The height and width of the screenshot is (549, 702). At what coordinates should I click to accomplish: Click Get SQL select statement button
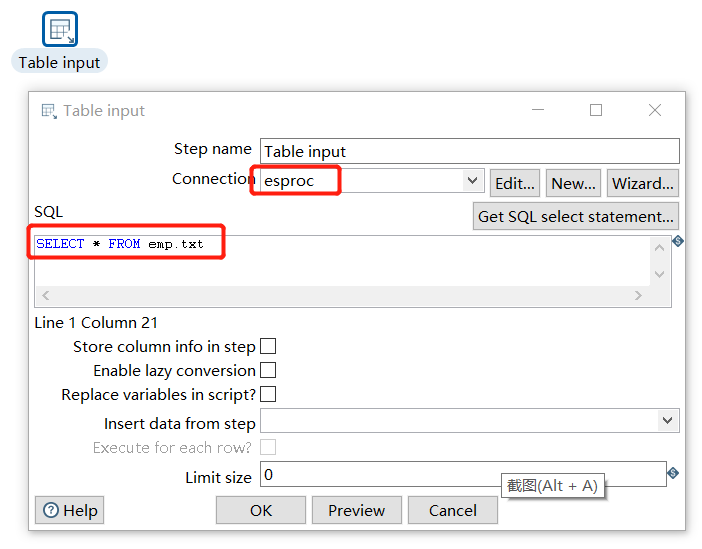tap(575, 216)
